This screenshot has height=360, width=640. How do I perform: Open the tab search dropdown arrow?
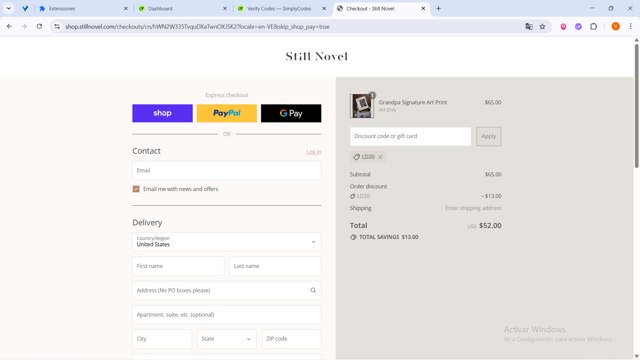(x=9, y=8)
